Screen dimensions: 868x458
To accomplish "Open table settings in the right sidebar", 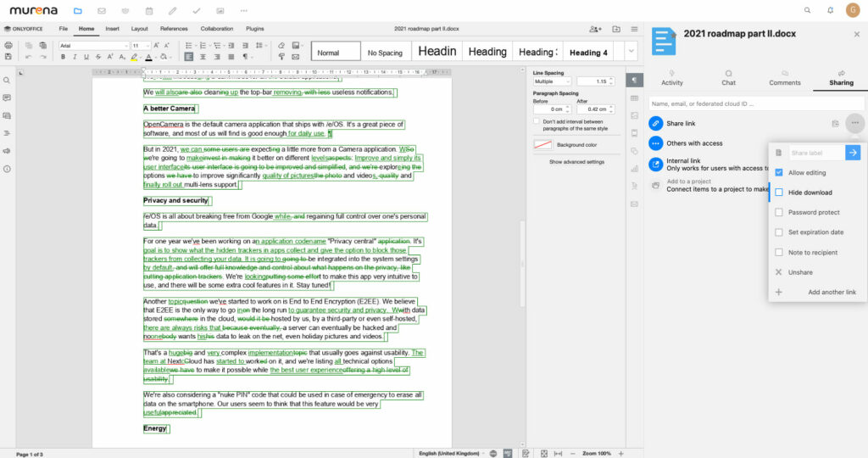I will (634, 98).
